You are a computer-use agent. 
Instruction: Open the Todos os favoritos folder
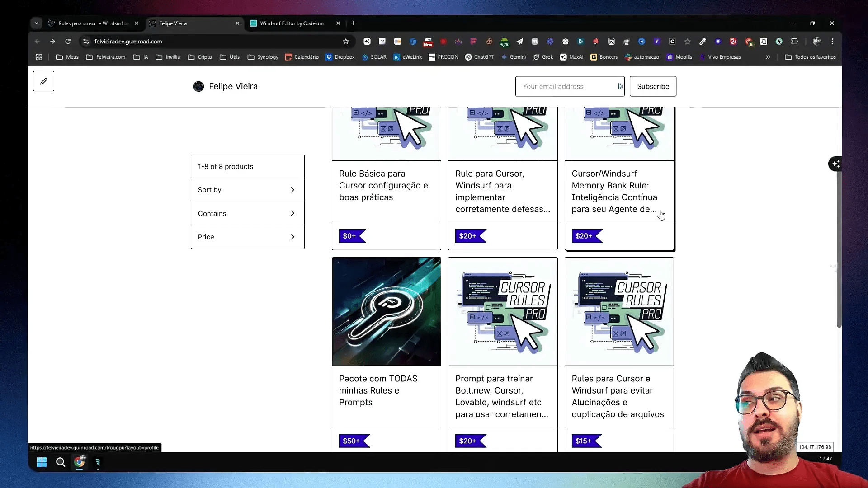(x=810, y=57)
